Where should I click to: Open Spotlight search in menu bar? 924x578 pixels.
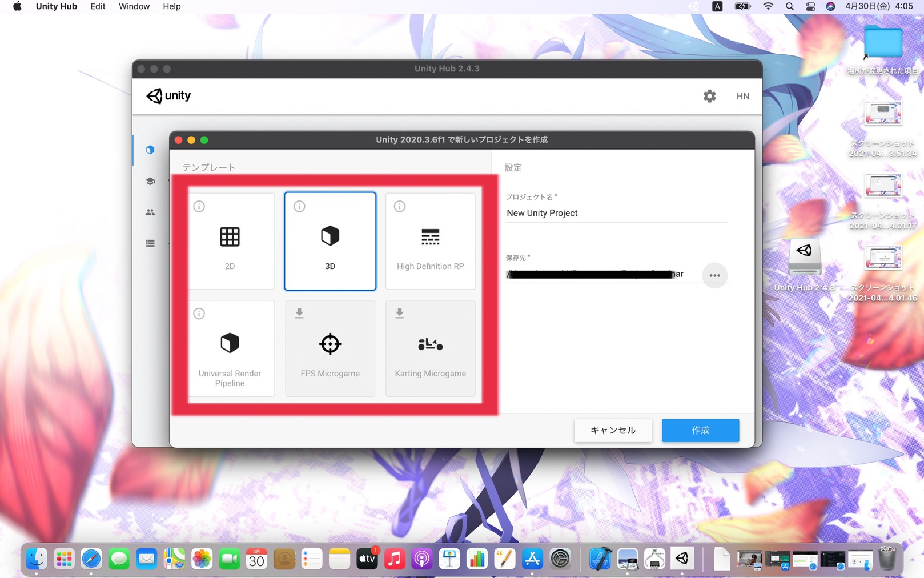click(x=789, y=6)
